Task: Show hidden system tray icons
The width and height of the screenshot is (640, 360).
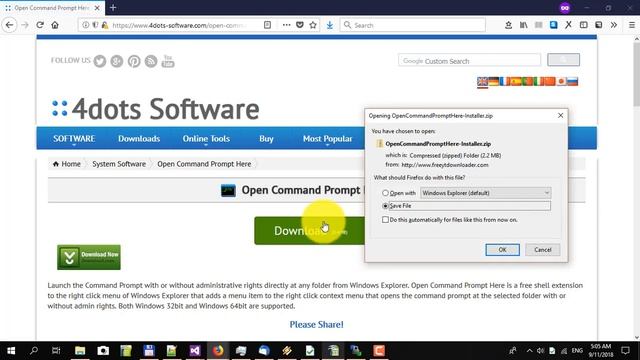Action: tap(529, 351)
